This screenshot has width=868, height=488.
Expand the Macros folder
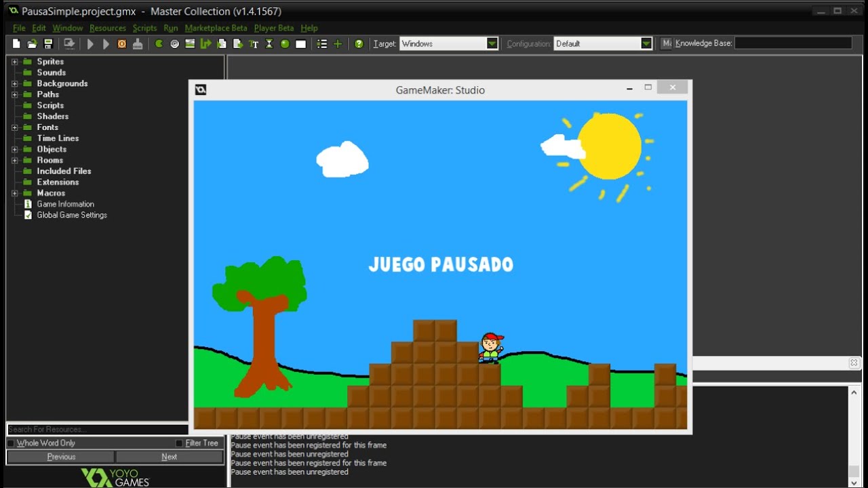click(14, 193)
